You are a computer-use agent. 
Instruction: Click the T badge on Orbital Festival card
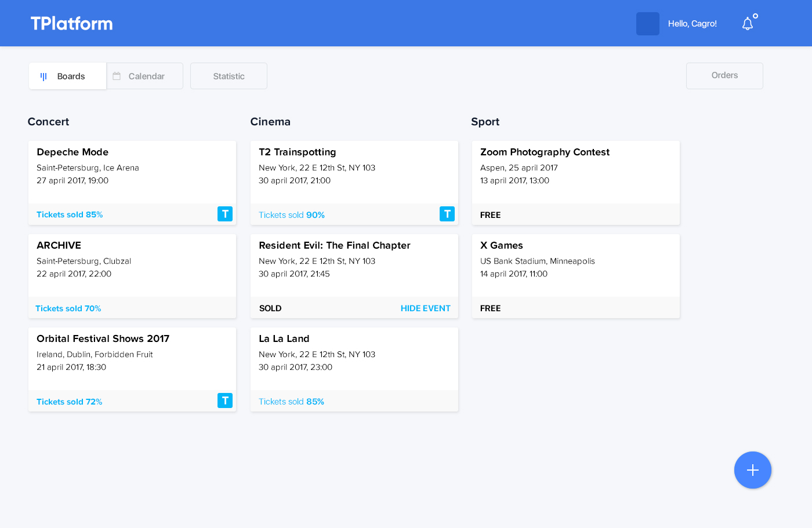pyautogui.click(x=225, y=400)
